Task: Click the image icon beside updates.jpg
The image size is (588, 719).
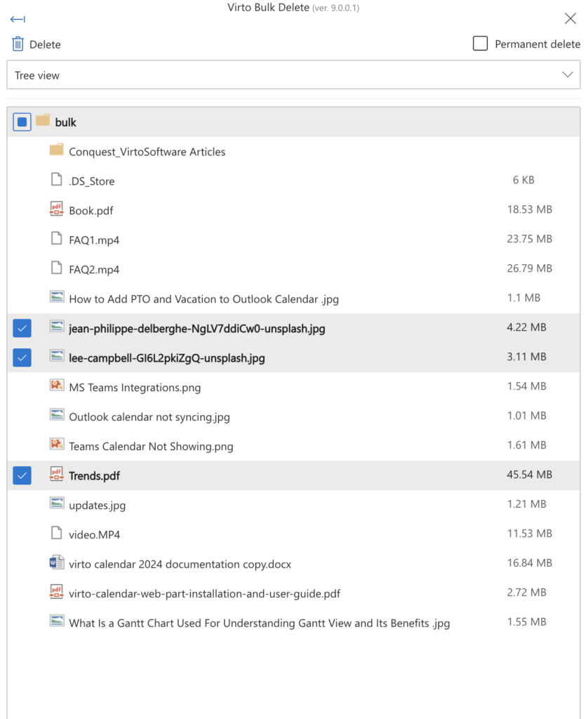Action: pos(56,503)
